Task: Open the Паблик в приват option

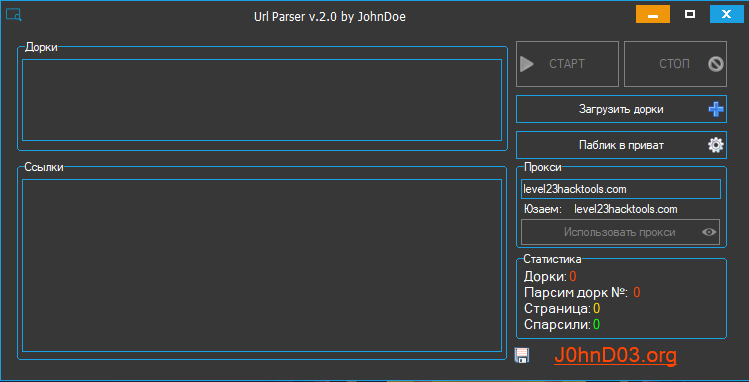Action: coord(621,145)
